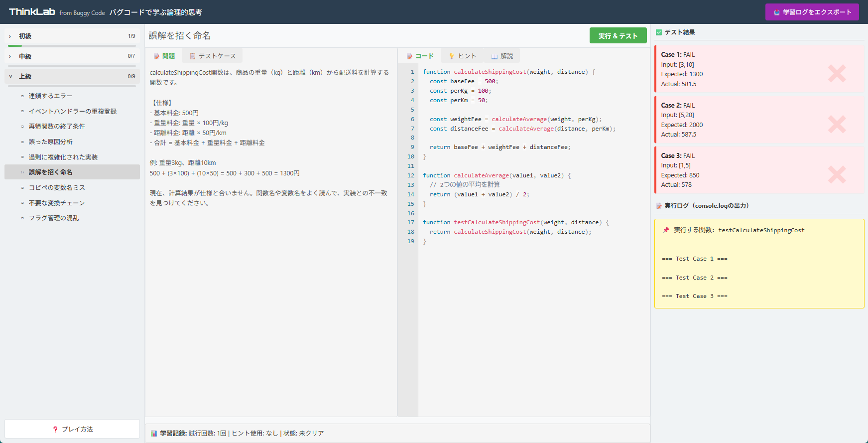Viewport: 868px width, 443px height.
Task: Click the pin icon beside 実行する関数
Action: [x=666, y=230]
